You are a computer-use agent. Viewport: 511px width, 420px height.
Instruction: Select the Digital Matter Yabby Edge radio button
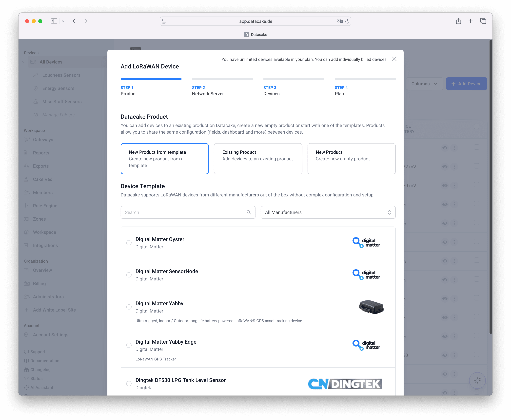point(129,345)
